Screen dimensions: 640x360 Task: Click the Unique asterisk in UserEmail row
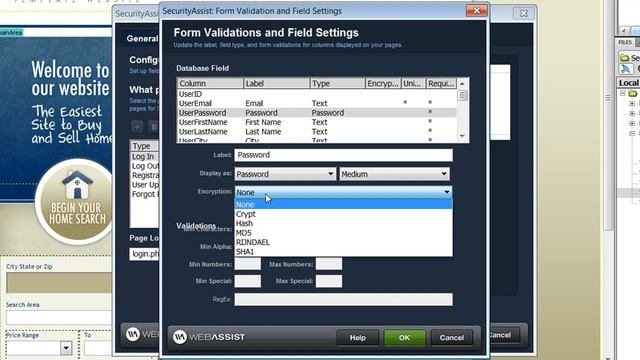(x=405, y=102)
